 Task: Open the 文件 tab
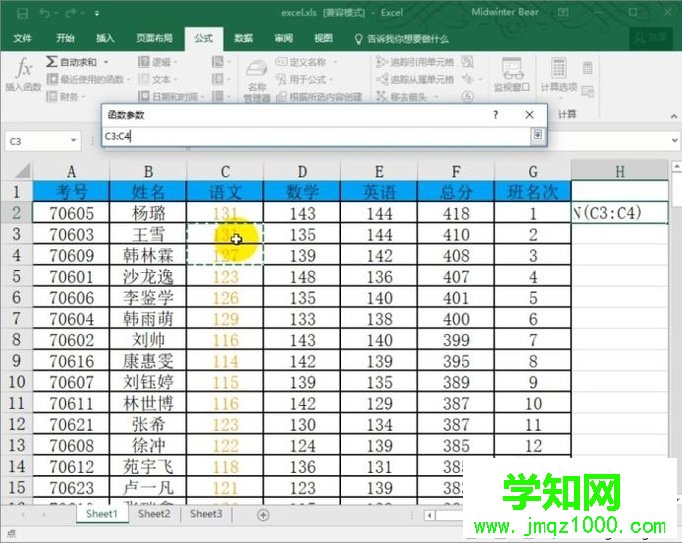22,38
